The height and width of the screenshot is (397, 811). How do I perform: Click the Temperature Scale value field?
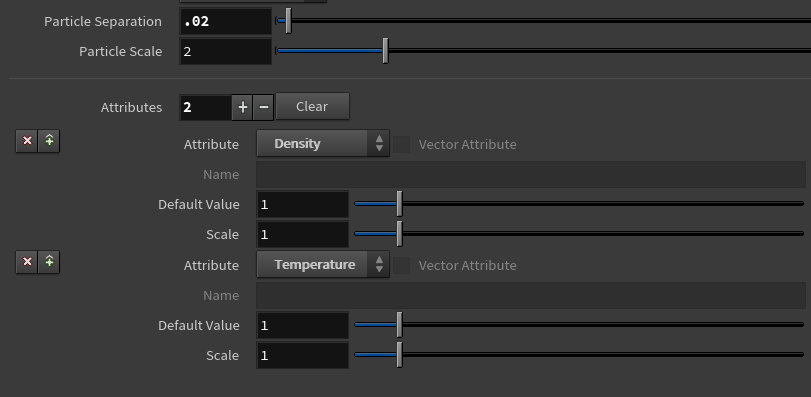303,356
